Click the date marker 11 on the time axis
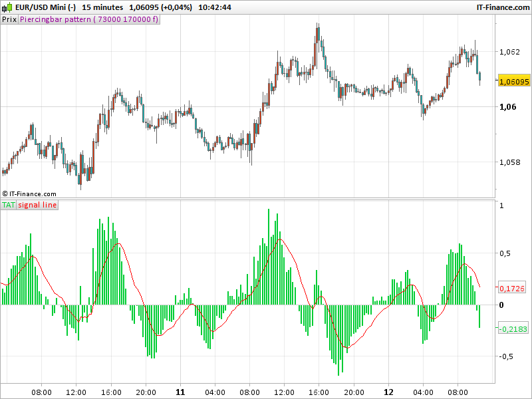This screenshot has height=399, width=532. coord(180,392)
